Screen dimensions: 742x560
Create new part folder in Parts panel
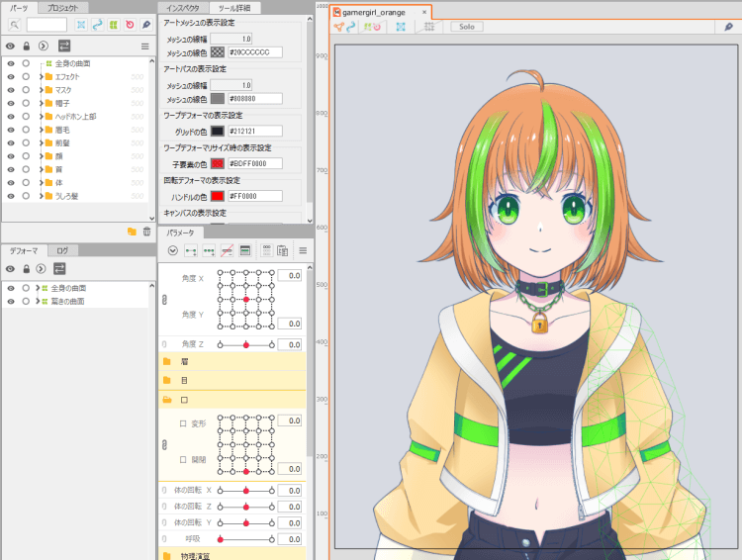point(132,232)
